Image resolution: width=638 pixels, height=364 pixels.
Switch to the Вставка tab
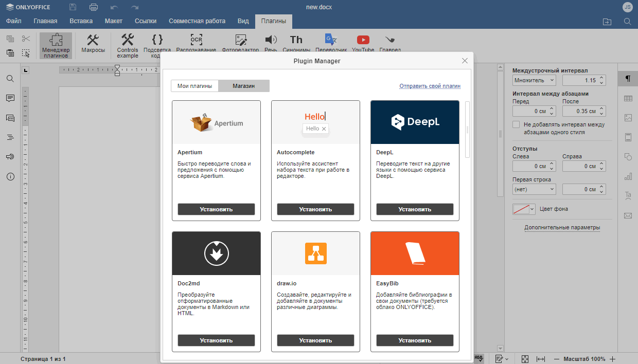[81, 21]
